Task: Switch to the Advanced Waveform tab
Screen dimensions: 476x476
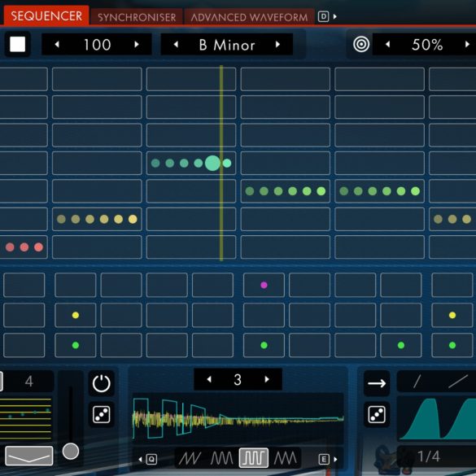Action: point(249,17)
